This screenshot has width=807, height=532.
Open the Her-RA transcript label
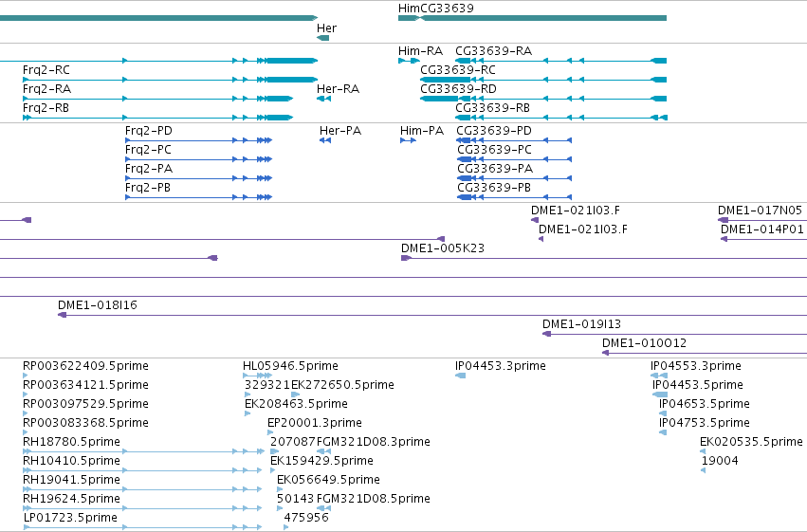point(339,89)
